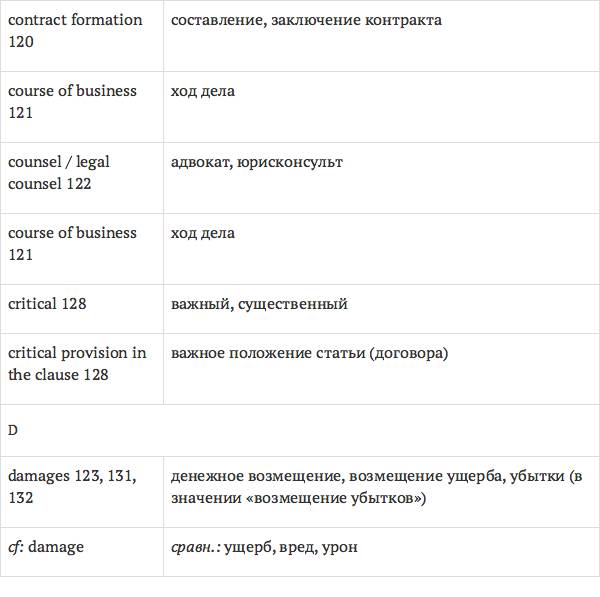Click the 'counsel / legal counsel 122' entry
This screenshot has width=600, height=597.
[x=59, y=172]
